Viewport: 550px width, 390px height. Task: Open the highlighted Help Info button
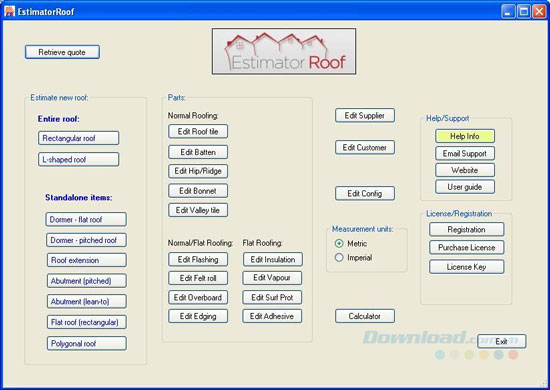click(x=465, y=136)
